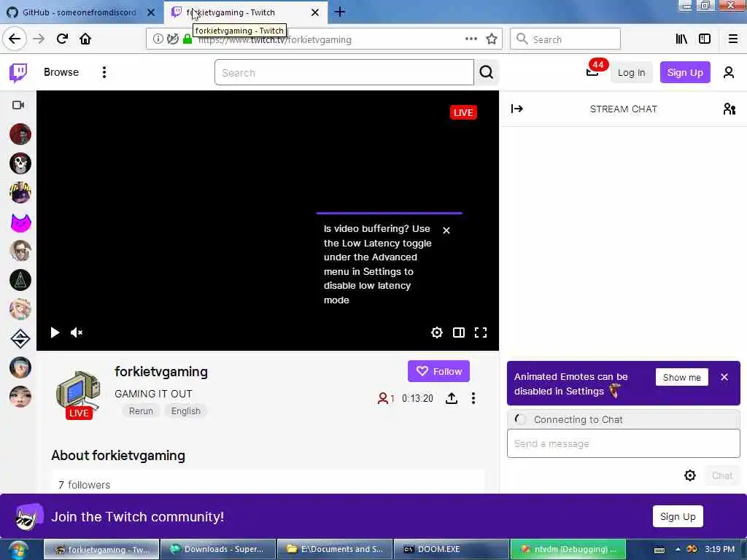Open the video player settings gear

437,332
